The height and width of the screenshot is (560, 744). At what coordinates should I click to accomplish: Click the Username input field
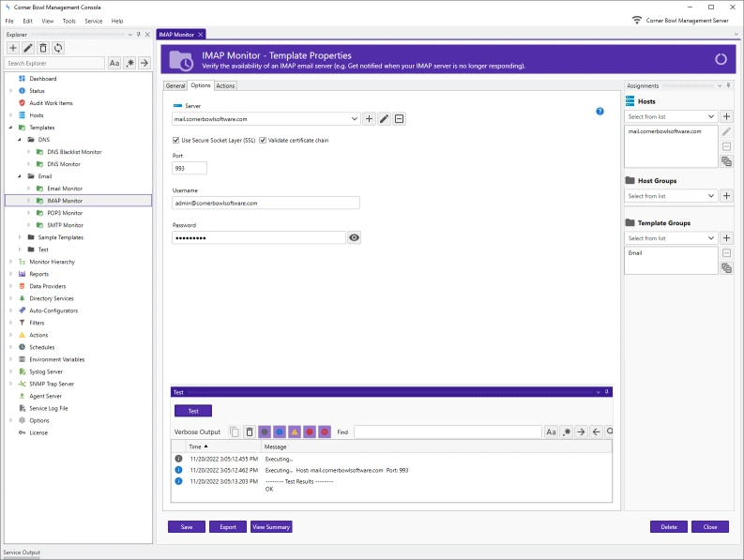pyautogui.click(x=266, y=203)
